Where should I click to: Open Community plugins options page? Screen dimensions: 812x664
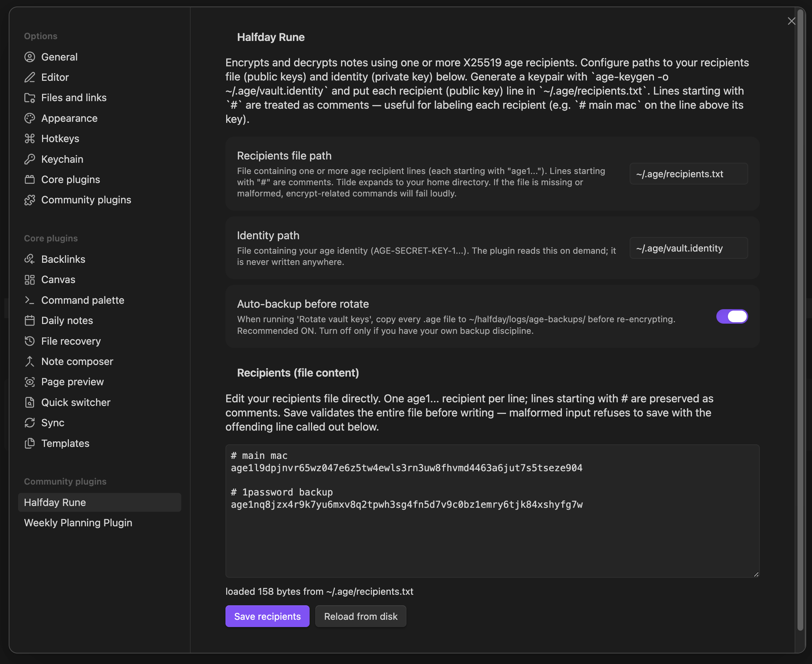coord(99,200)
